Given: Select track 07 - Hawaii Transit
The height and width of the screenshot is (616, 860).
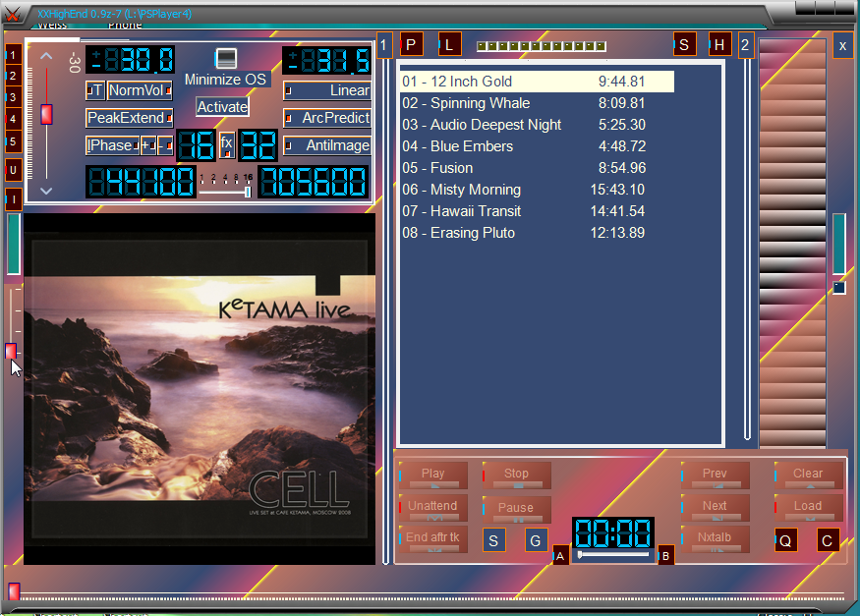Looking at the screenshot, I should tap(537, 211).
